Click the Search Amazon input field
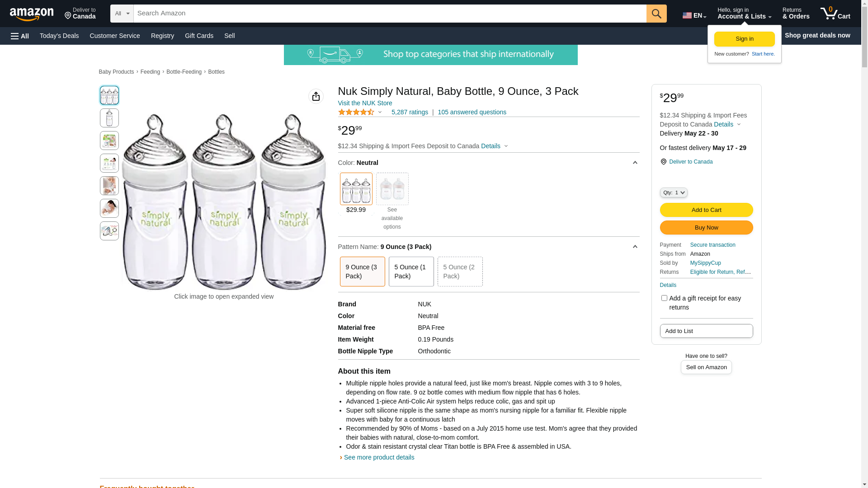The width and height of the screenshot is (868, 488). point(390,14)
